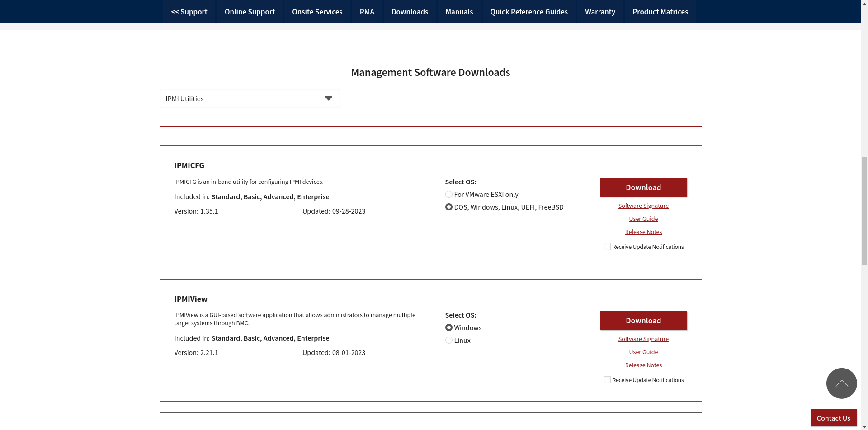Click the Contact Us button

[833, 418]
